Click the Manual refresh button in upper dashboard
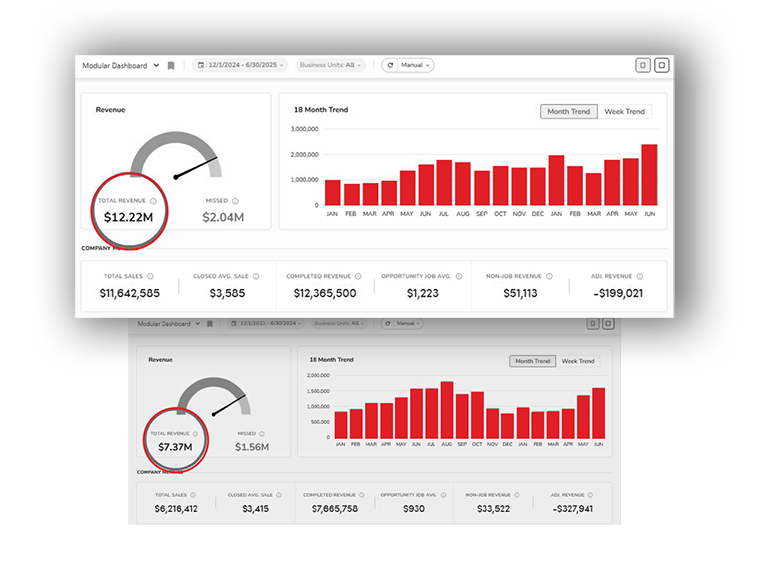The image size is (760, 564). pyautogui.click(x=408, y=65)
